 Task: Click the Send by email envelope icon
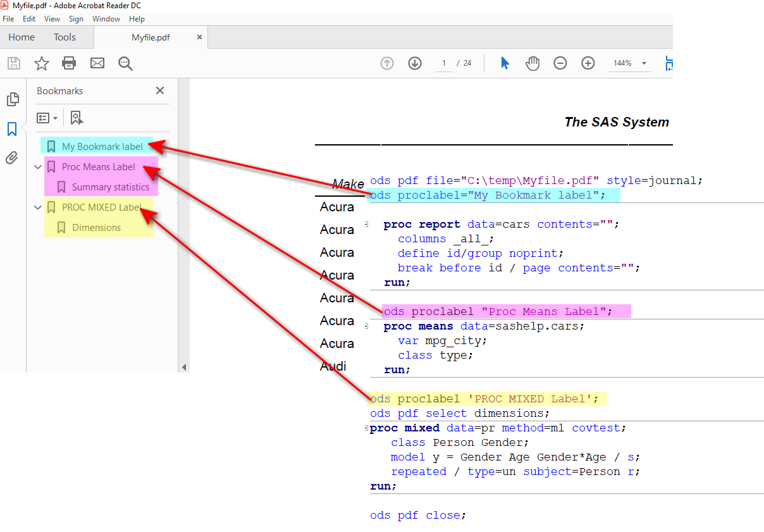97,63
